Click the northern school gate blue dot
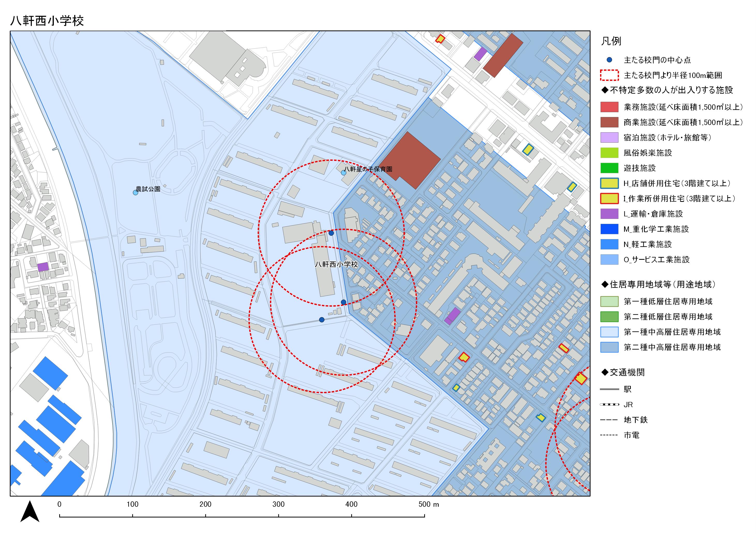 tap(331, 233)
